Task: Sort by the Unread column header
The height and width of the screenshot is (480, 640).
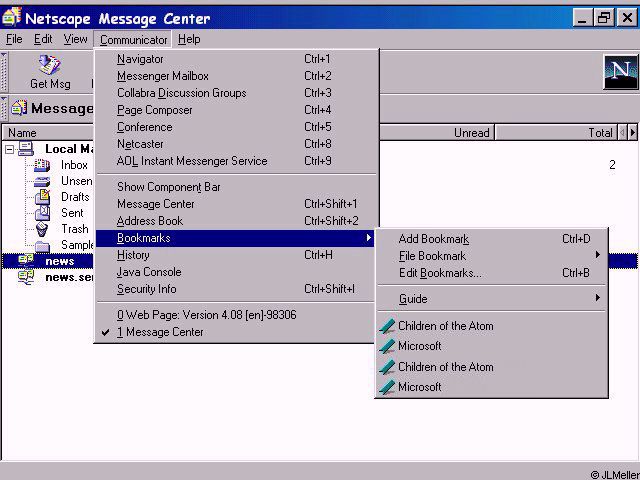Action: click(x=437, y=133)
